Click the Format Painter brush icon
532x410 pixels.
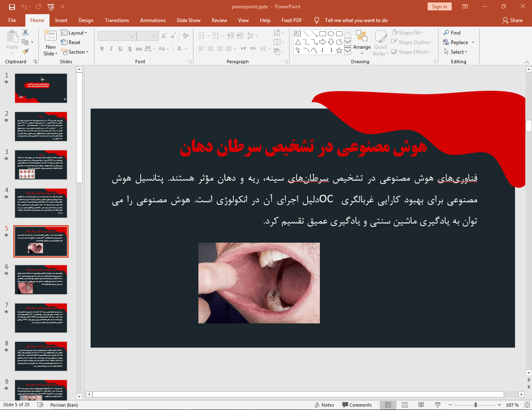point(25,52)
